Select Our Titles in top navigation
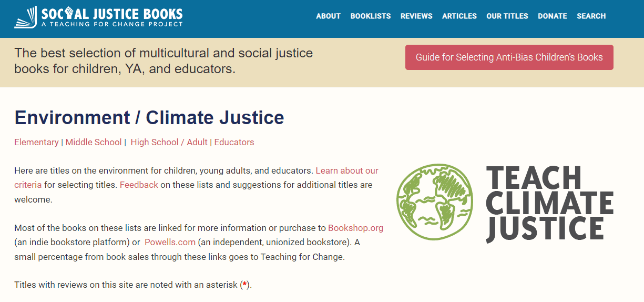644x302 pixels. 507,16
